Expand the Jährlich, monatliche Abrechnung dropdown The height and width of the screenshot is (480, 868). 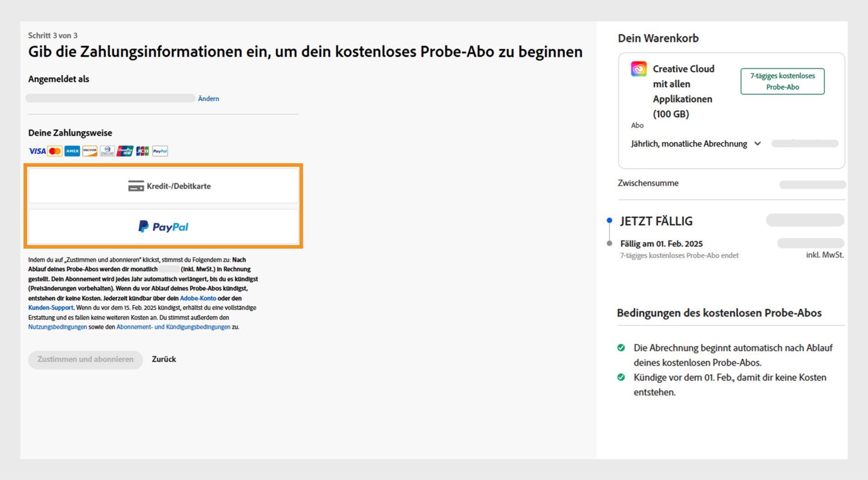coord(696,144)
